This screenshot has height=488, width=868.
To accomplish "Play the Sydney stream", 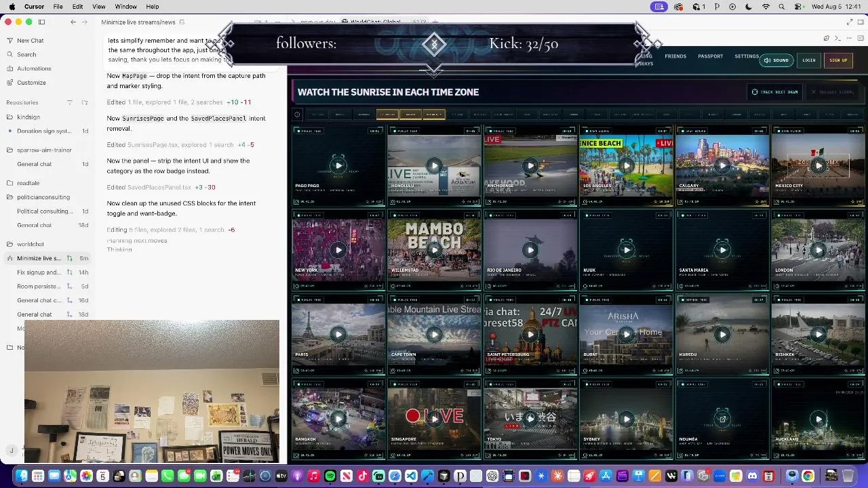I will [x=626, y=419].
